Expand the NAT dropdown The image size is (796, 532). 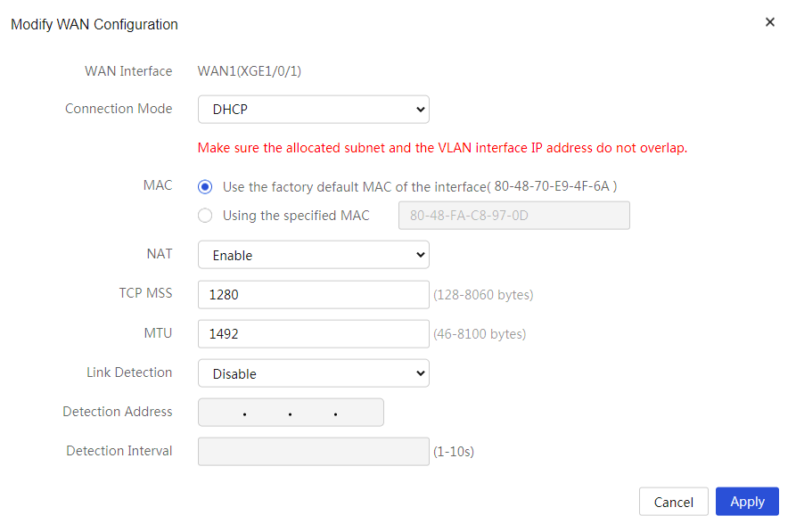click(x=313, y=255)
